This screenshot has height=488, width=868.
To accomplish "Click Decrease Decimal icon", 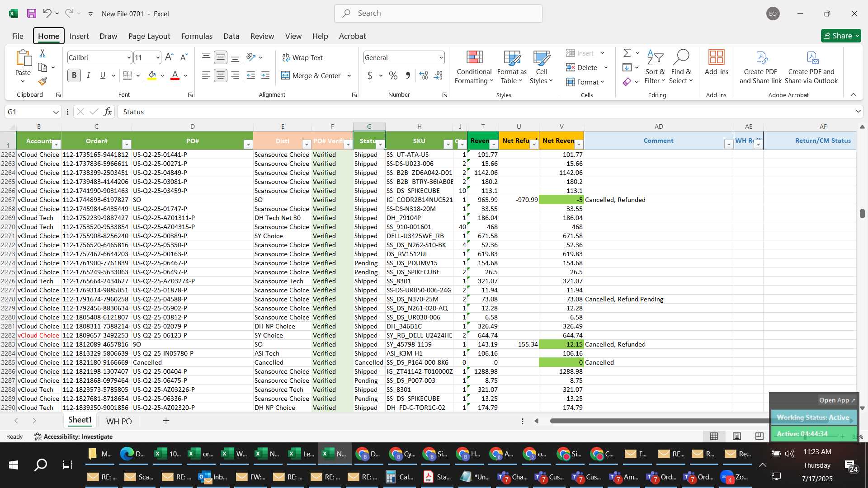I will point(438,75).
